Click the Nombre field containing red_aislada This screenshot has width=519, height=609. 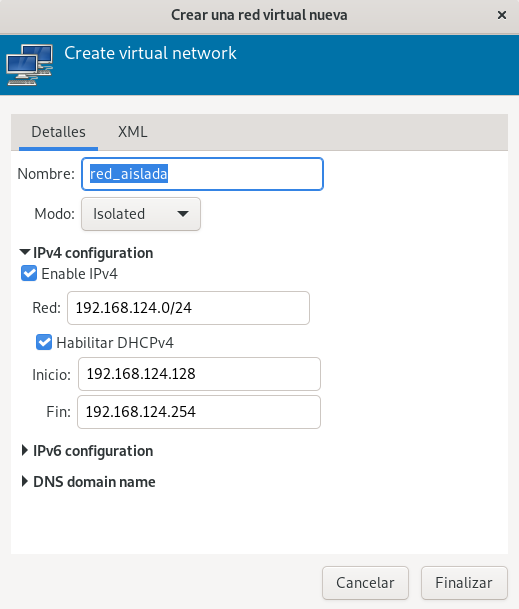pyautogui.click(x=202, y=174)
